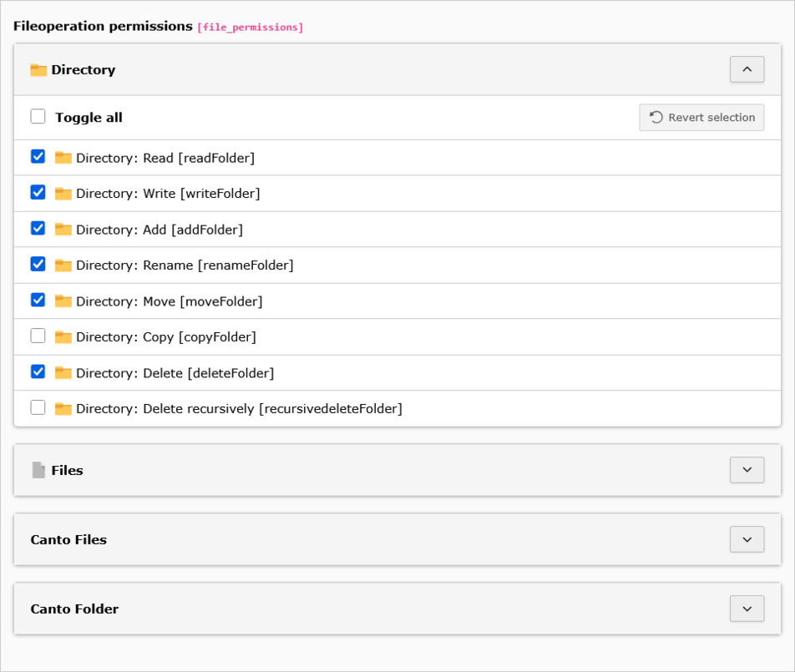The image size is (795, 672).
Task: Expand the Canto Folder panel chevron
Action: point(747,609)
